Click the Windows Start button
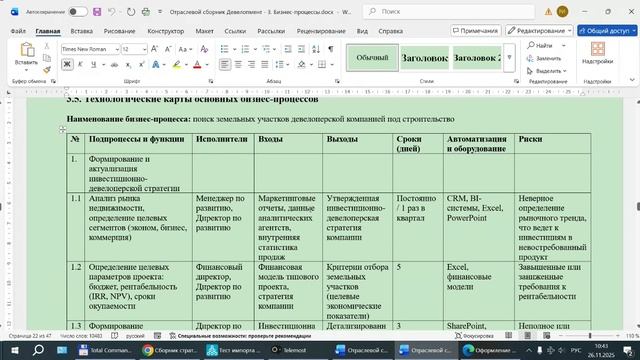The width and height of the screenshot is (640, 360). point(15,350)
